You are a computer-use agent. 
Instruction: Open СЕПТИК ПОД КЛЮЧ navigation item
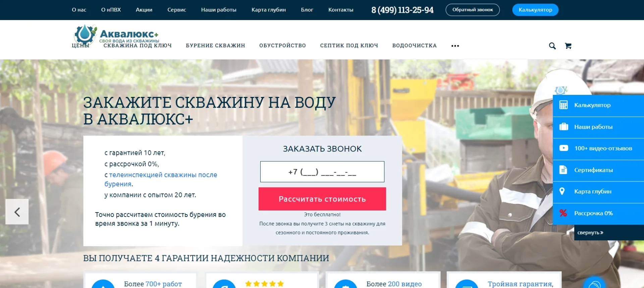pos(349,46)
